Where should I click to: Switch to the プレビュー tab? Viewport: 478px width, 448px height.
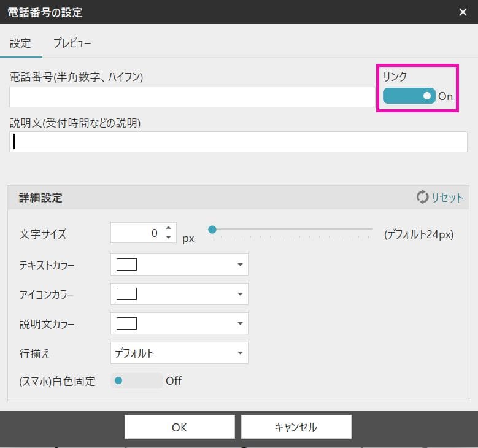click(x=72, y=44)
